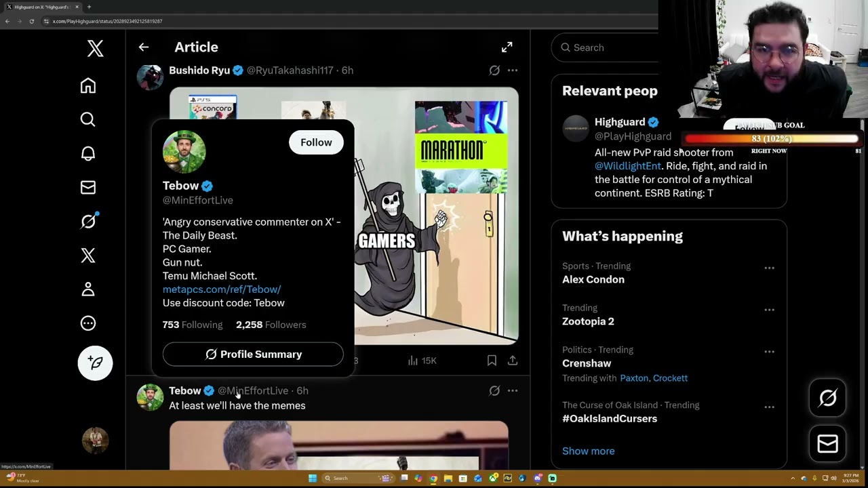Open more options for #OakIslandCursers trend
Viewport: 868px width, 488px height.
769,407
